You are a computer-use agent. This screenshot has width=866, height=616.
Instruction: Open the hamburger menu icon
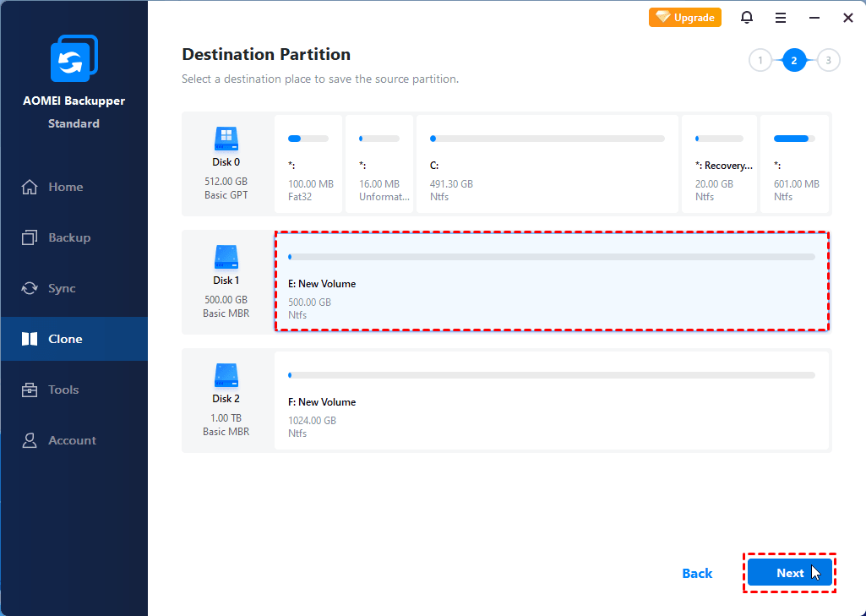click(x=781, y=18)
